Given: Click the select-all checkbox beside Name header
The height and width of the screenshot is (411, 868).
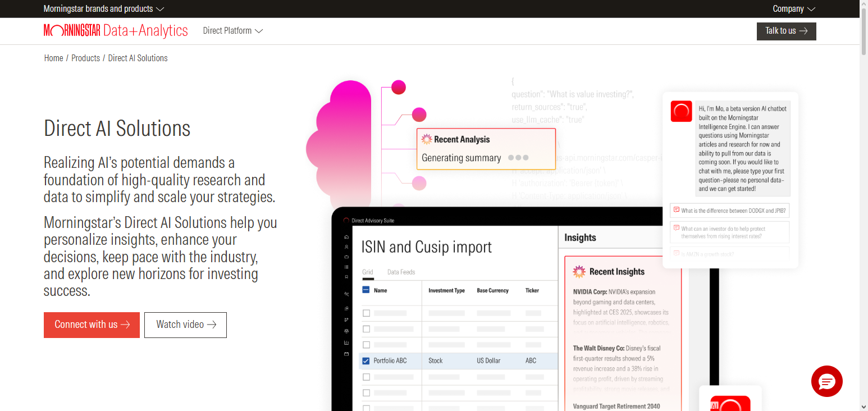Looking at the screenshot, I should 367,290.
